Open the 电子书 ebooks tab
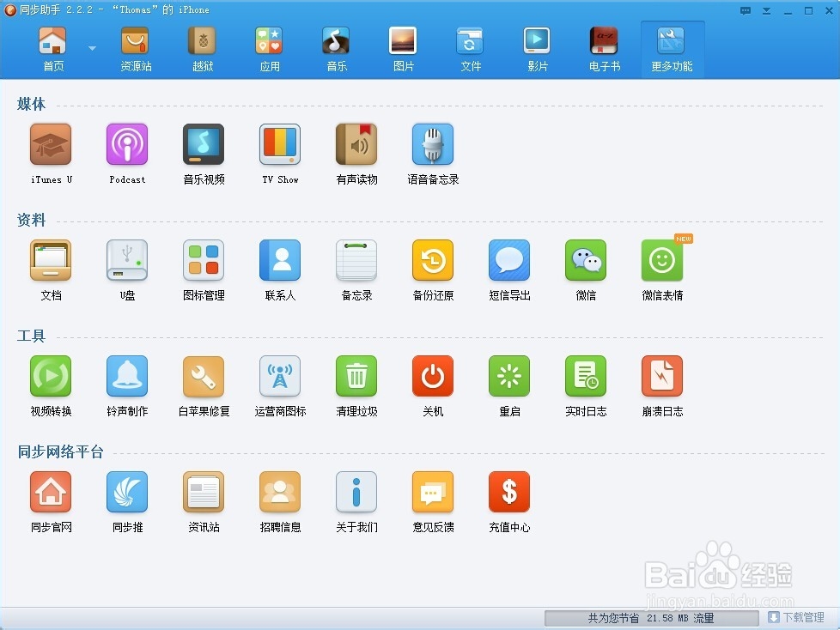This screenshot has height=630, width=840. coord(604,47)
